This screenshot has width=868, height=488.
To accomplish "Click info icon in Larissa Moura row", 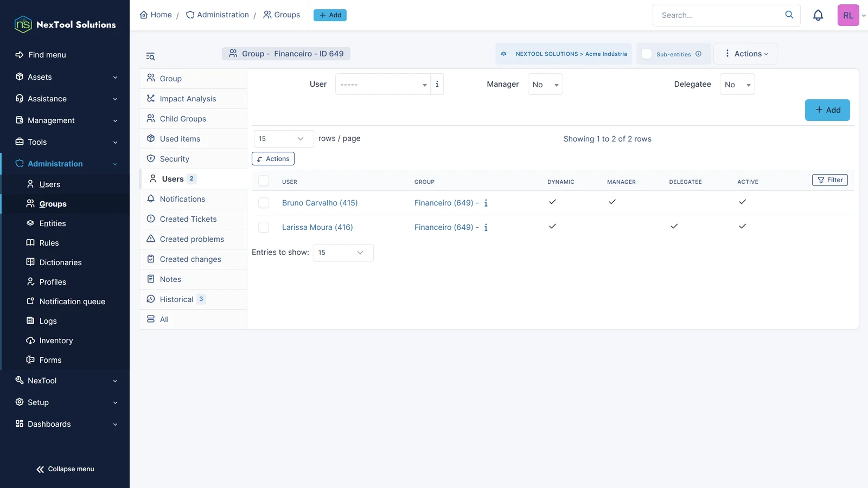I will tap(486, 227).
